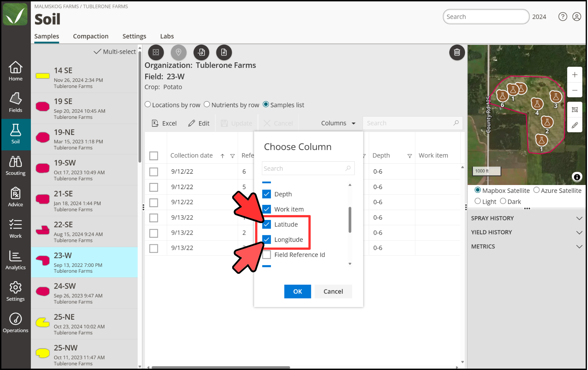Switch to the Labs tab
Screen dimensions: 588x370
167,36
